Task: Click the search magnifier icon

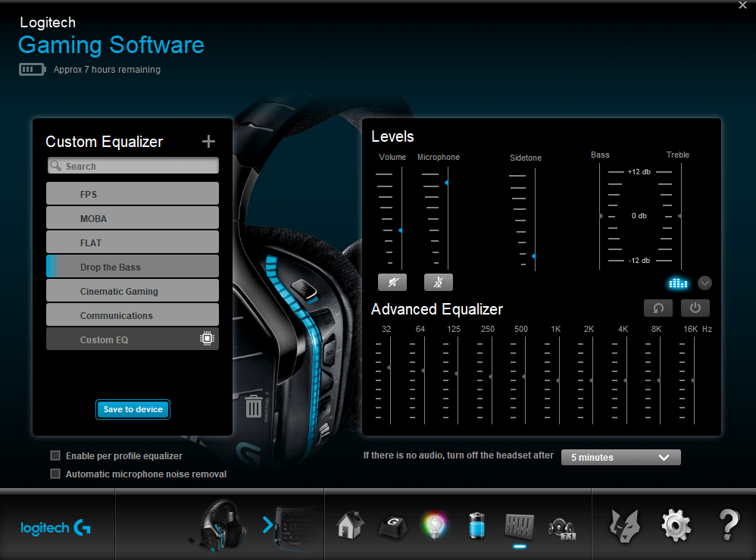Action: (x=56, y=165)
